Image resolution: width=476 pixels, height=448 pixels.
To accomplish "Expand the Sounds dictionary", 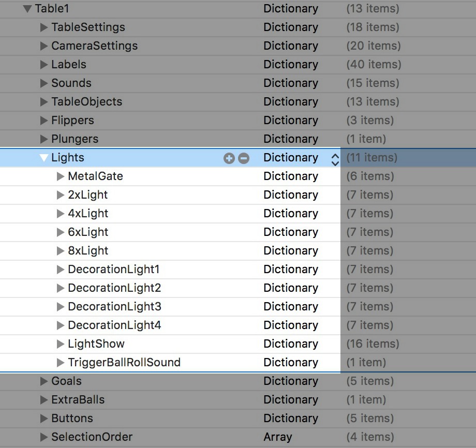I will (x=43, y=83).
